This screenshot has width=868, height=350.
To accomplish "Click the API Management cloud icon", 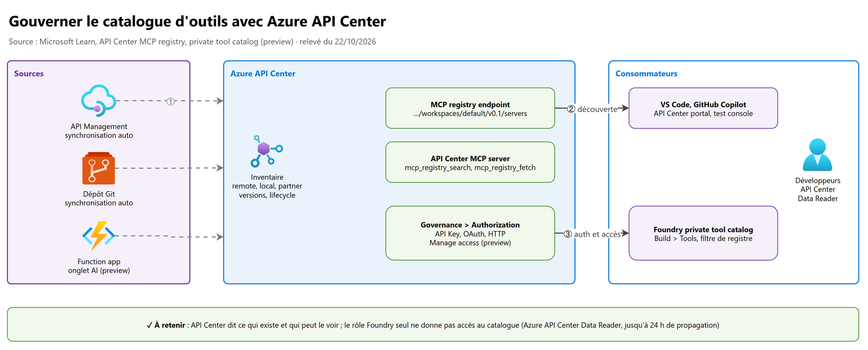I will click(99, 101).
